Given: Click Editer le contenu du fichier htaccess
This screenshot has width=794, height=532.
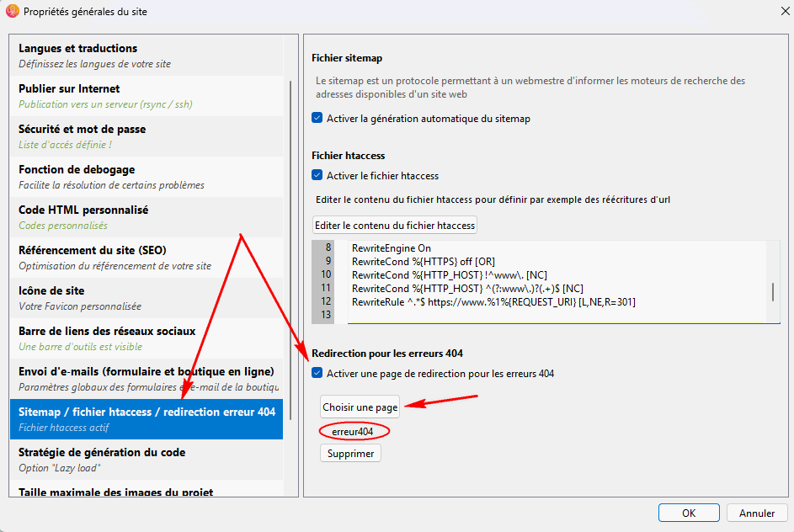Looking at the screenshot, I should pyautogui.click(x=395, y=226).
